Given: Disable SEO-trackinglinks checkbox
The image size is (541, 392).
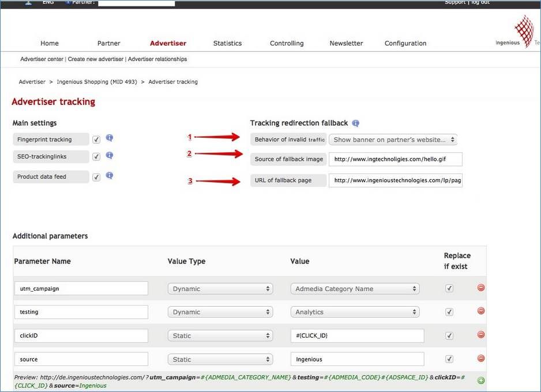Looking at the screenshot, I should pyautogui.click(x=96, y=157).
